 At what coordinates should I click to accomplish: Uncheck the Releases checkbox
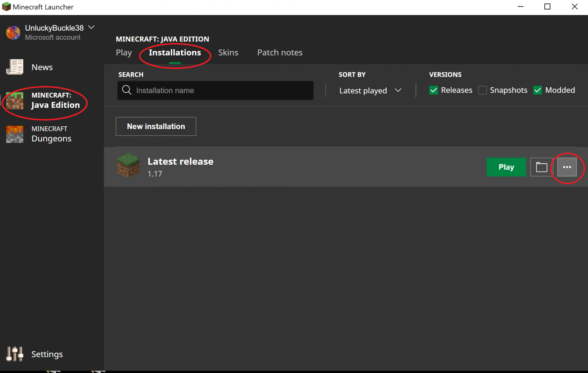pos(433,90)
